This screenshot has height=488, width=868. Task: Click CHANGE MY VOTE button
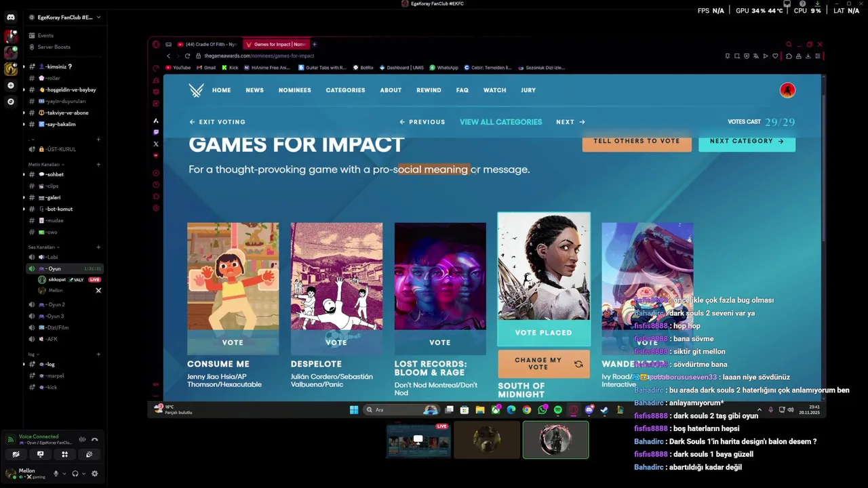(544, 364)
